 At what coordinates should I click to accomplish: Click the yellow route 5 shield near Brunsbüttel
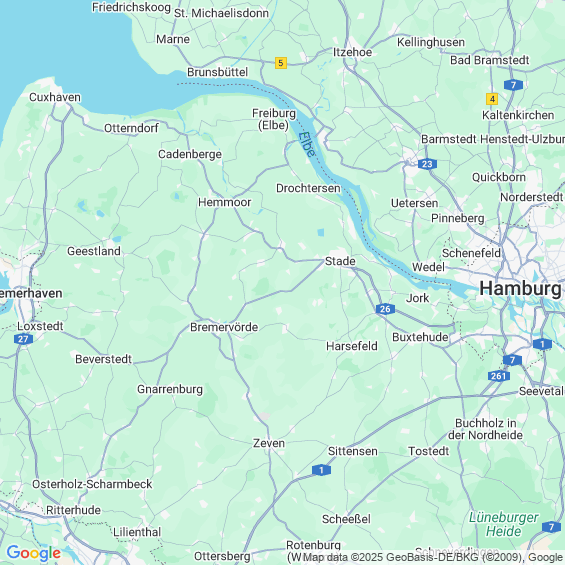pyautogui.click(x=281, y=63)
